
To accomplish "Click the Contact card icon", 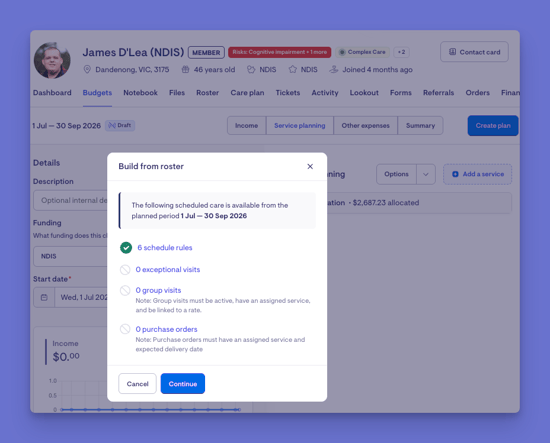I will coord(452,52).
